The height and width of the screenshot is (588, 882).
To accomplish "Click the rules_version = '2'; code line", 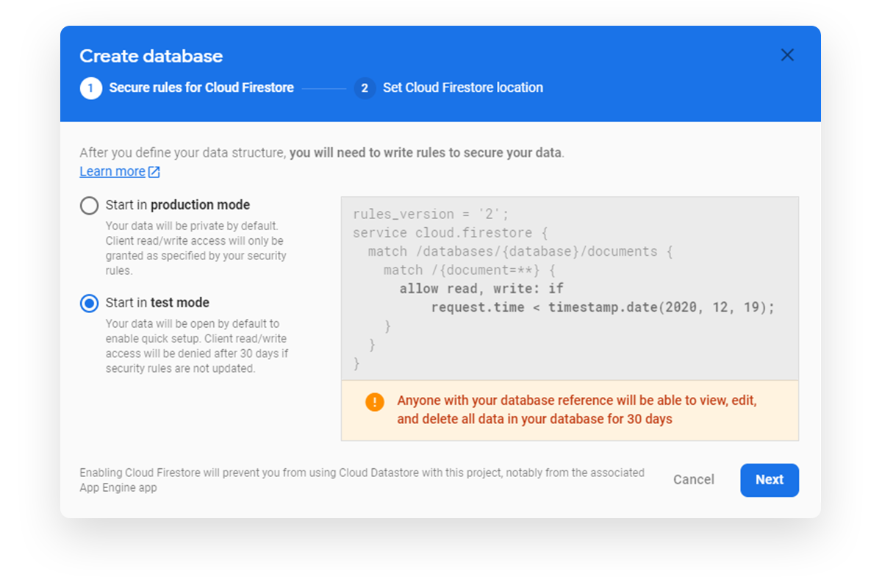I will [431, 214].
